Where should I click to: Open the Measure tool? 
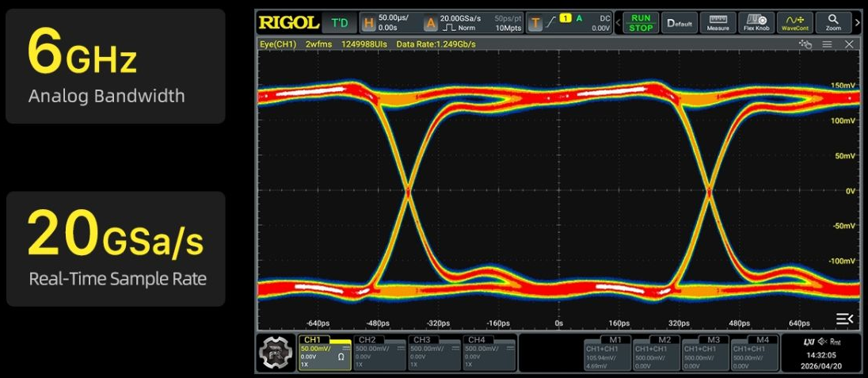[718, 23]
